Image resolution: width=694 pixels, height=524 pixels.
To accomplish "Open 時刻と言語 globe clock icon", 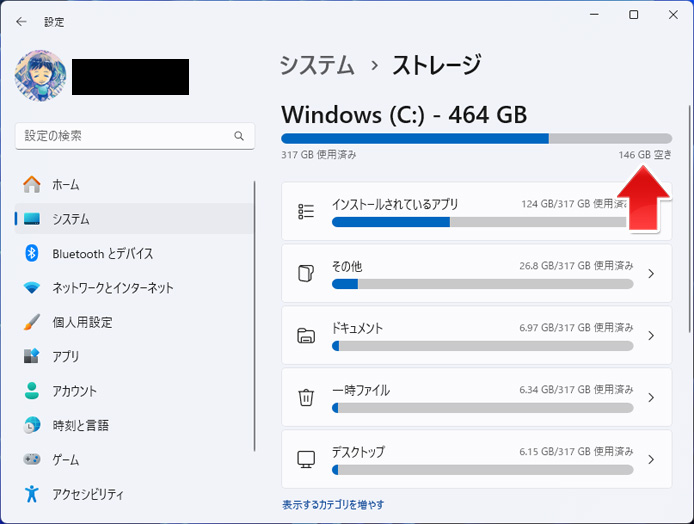I will point(31,425).
